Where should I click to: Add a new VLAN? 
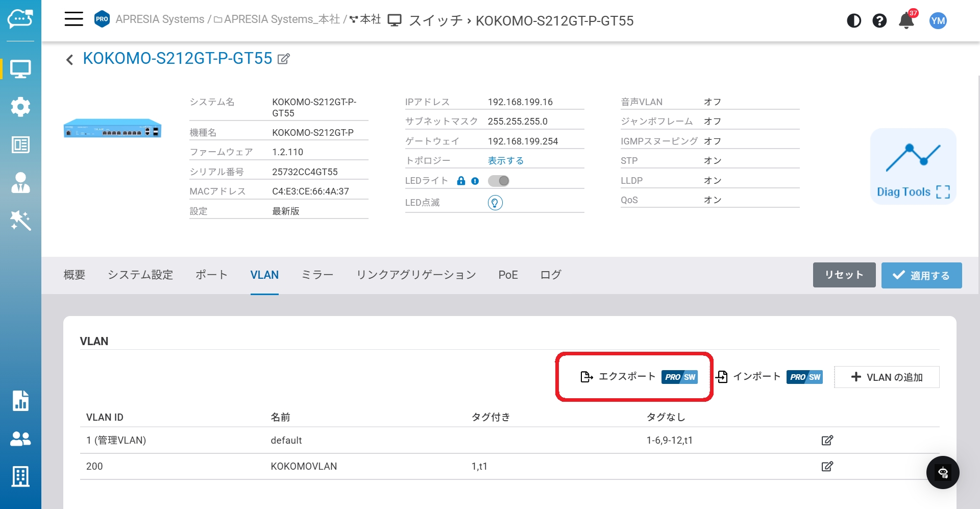[887, 377]
